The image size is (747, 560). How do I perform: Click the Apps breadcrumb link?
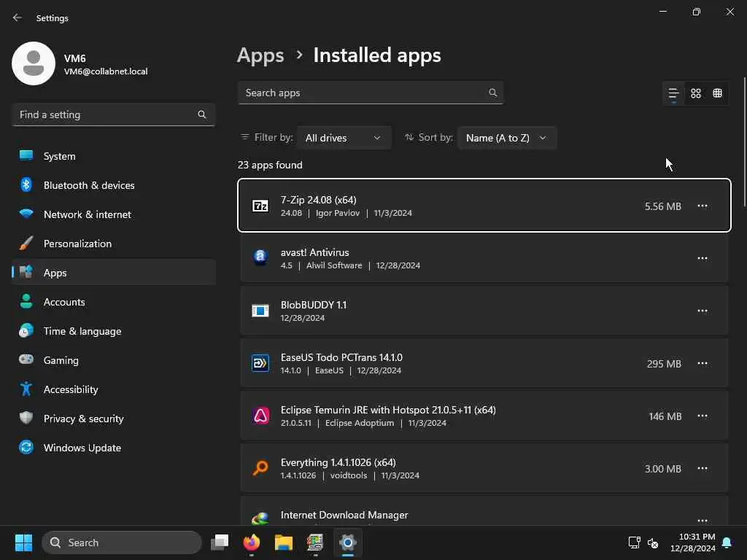(x=260, y=55)
